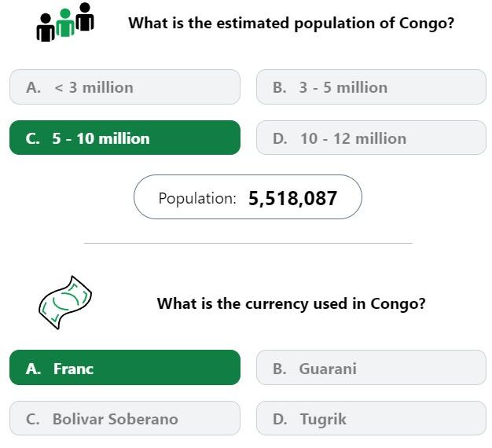This screenshot has width=492, height=448.
Task: Select currency answer A. Franc
Action: 125,368
